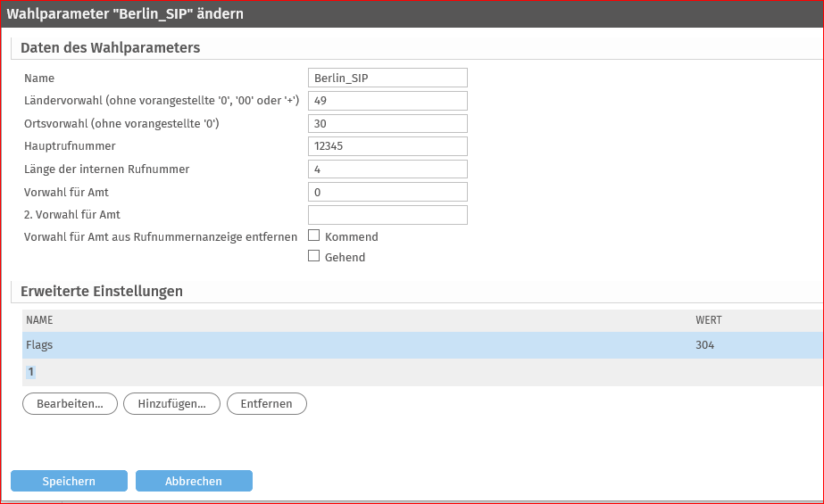
Task: Select the Ortsvorwahl field containing 30
Action: (x=387, y=123)
